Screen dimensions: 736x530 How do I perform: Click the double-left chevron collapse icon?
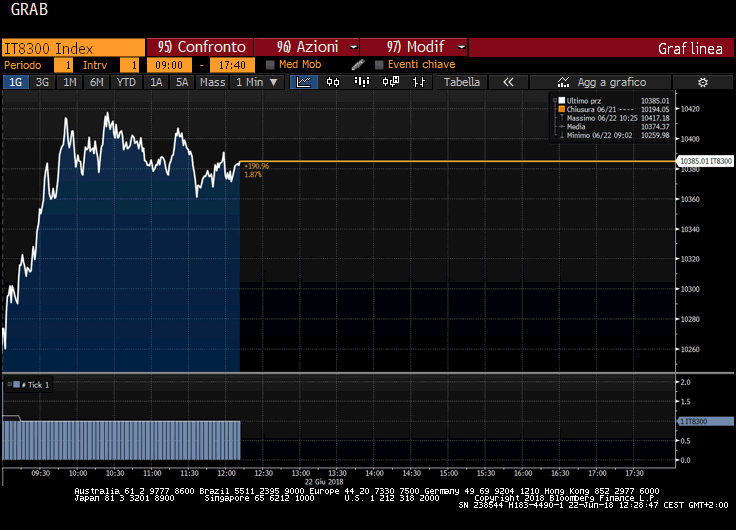[x=508, y=82]
